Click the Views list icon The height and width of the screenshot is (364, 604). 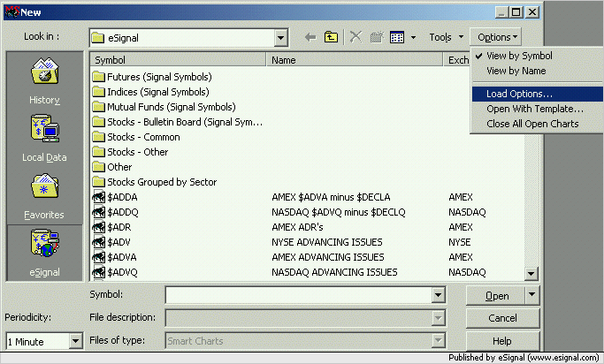click(x=397, y=37)
